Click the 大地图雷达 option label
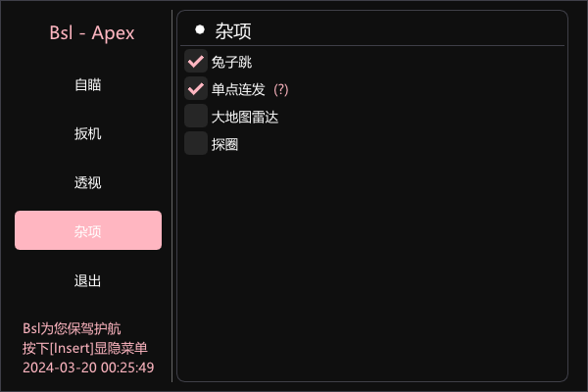Viewport: 588px width, 392px height. 245,117
